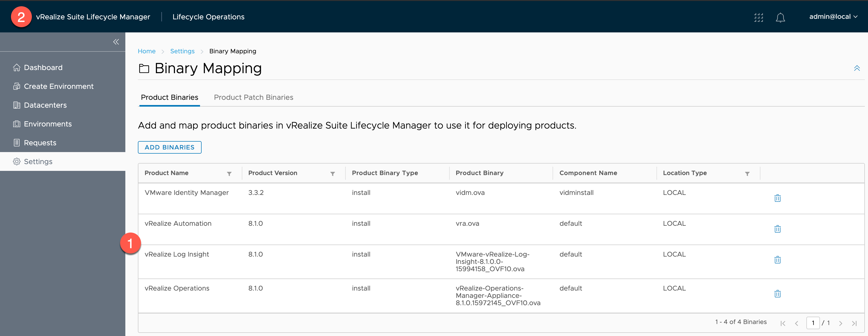Go to first page of binaries

(783, 323)
